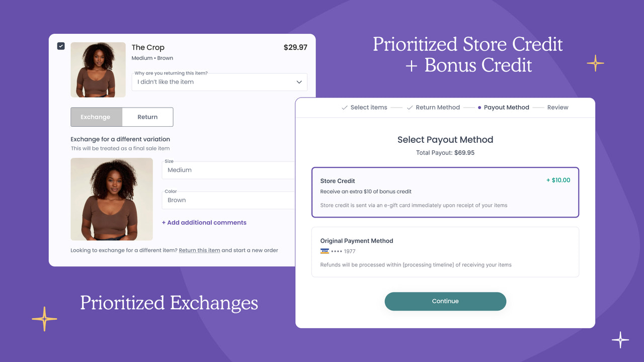Click the plus icon before Add additional comments
Image resolution: width=644 pixels, height=362 pixels.
coord(164,222)
